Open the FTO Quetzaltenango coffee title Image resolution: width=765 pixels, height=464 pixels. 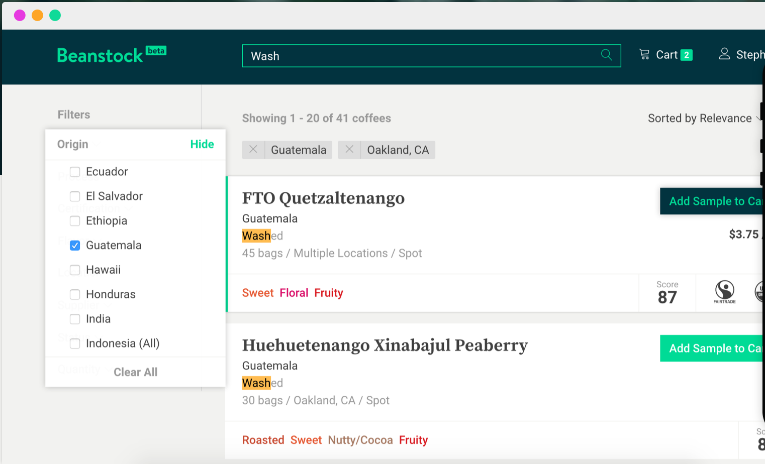(x=323, y=198)
